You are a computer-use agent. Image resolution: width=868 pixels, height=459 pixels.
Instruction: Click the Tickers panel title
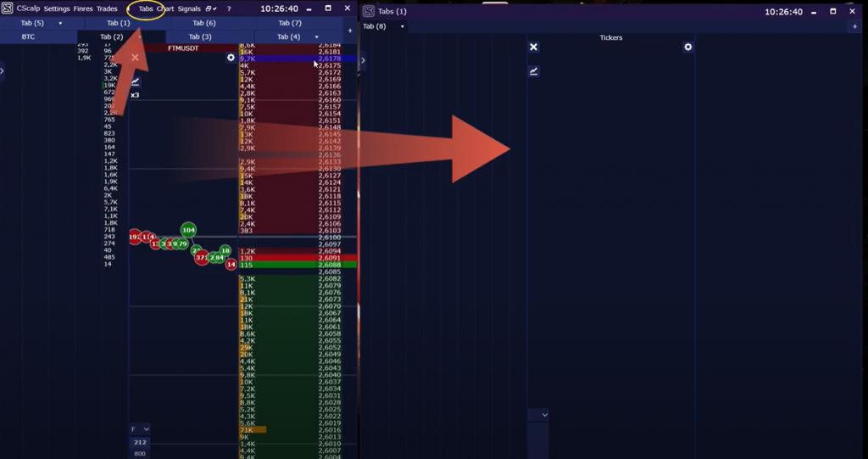pos(611,37)
